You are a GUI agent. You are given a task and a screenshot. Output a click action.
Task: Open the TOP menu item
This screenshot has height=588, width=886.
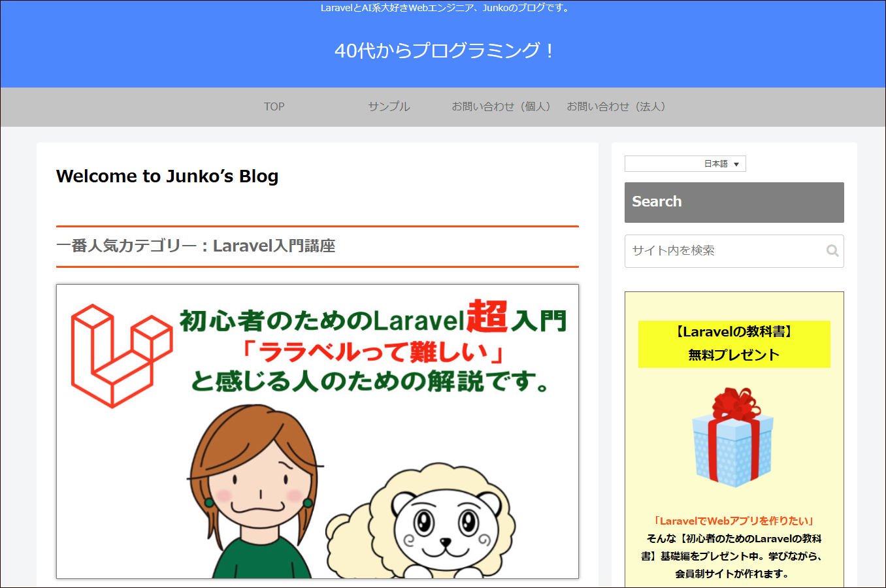tap(274, 106)
